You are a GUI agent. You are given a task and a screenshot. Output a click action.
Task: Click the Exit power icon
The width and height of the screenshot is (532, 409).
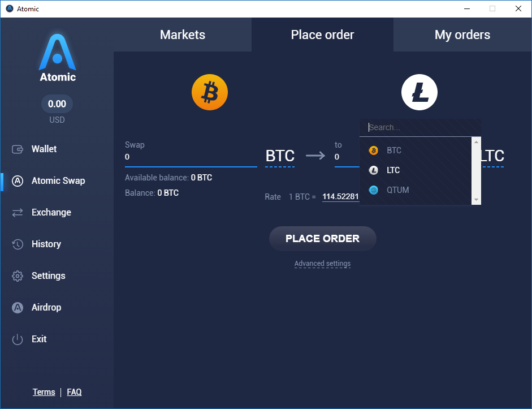click(18, 339)
